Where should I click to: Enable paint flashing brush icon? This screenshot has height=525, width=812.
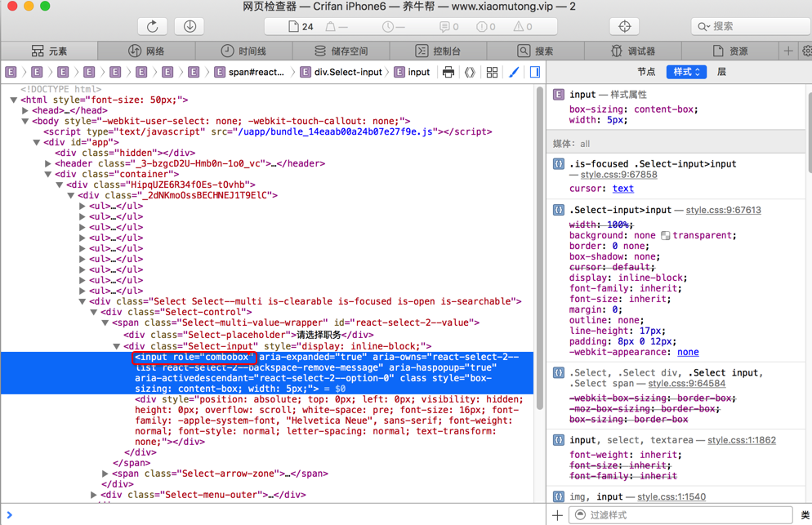[x=514, y=72]
